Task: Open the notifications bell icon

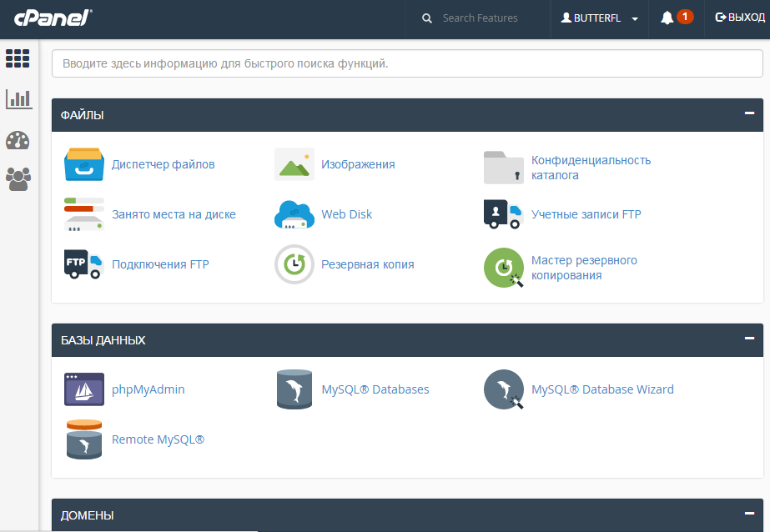Action: pos(667,18)
